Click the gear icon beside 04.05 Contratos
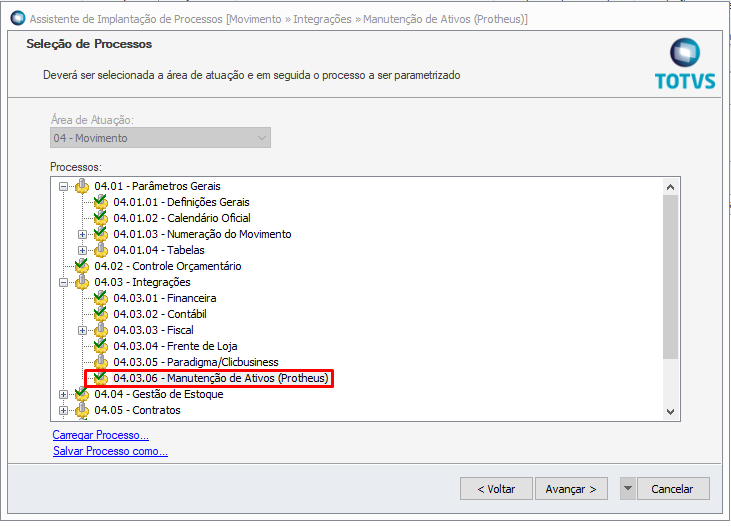Image resolution: width=731 pixels, height=527 pixels. 82,409
